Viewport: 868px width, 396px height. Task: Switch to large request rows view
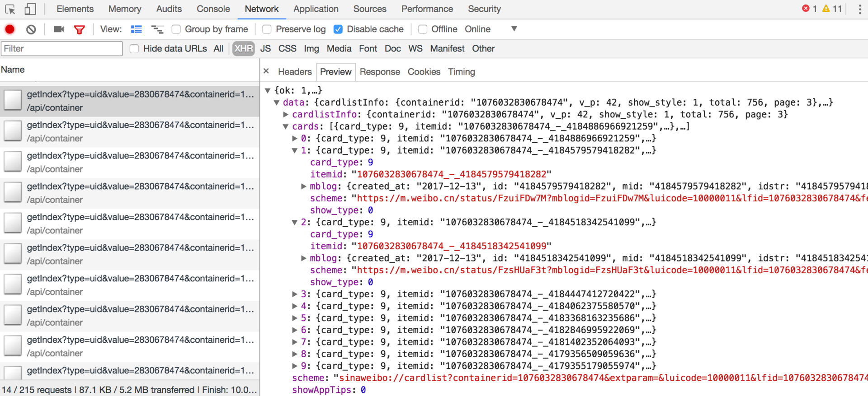click(x=136, y=29)
